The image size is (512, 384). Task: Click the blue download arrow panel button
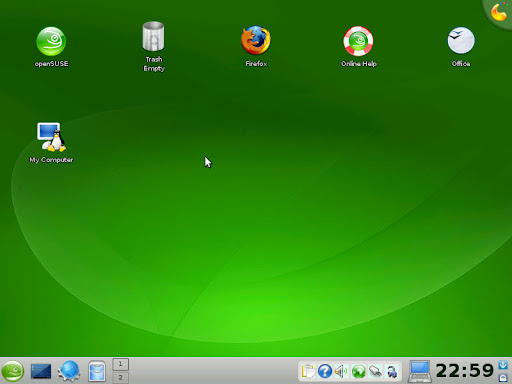coord(503,364)
